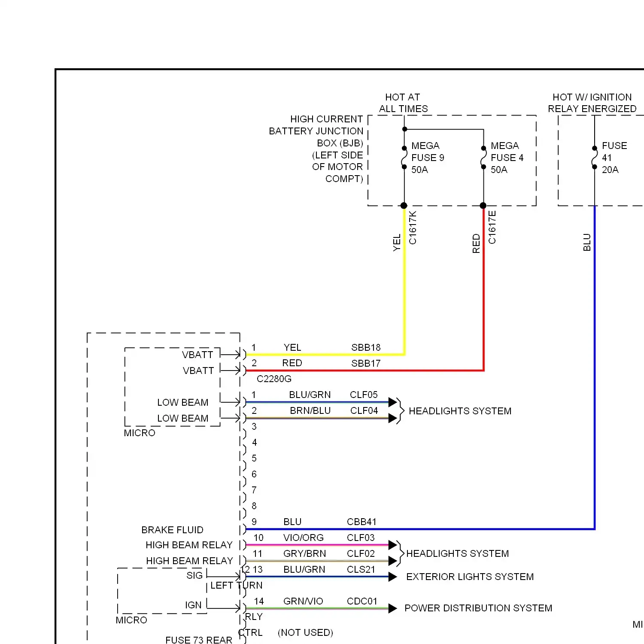Click the 'HOT AT ALL TIMES' label
Screen dimensions: 644x644
coord(403,103)
